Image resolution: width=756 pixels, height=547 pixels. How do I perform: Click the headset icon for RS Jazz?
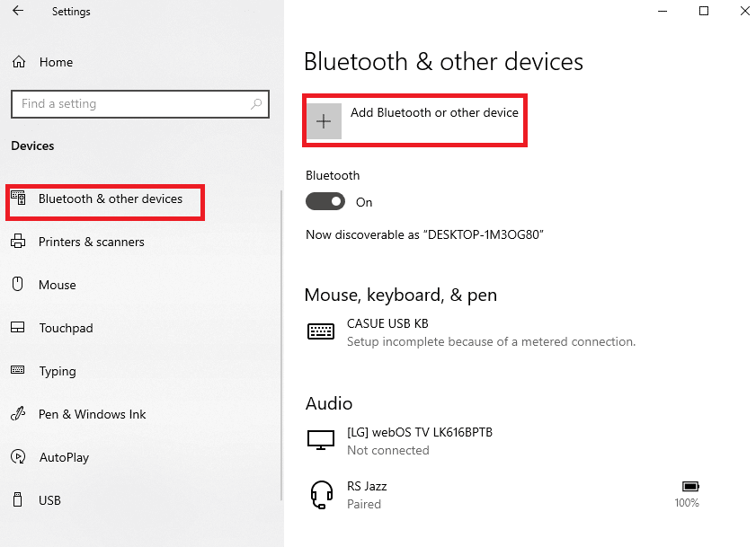[321, 494]
